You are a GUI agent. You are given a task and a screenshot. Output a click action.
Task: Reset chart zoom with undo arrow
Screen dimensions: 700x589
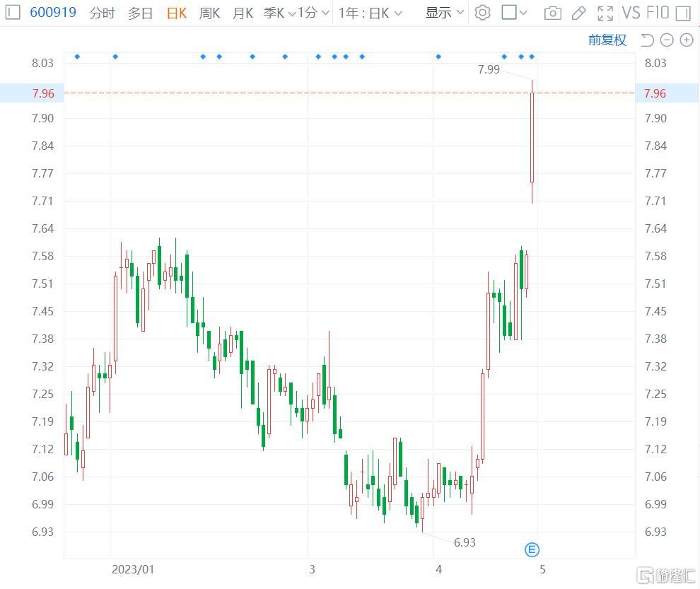pyautogui.click(x=647, y=40)
